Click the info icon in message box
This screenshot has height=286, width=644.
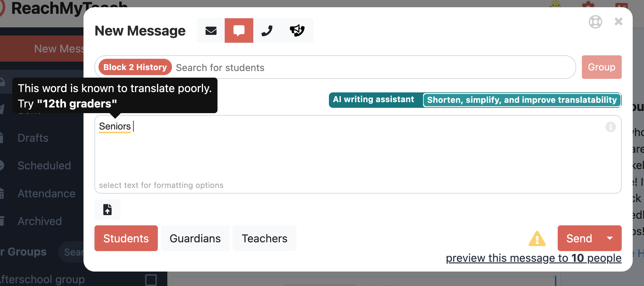point(610,127)
